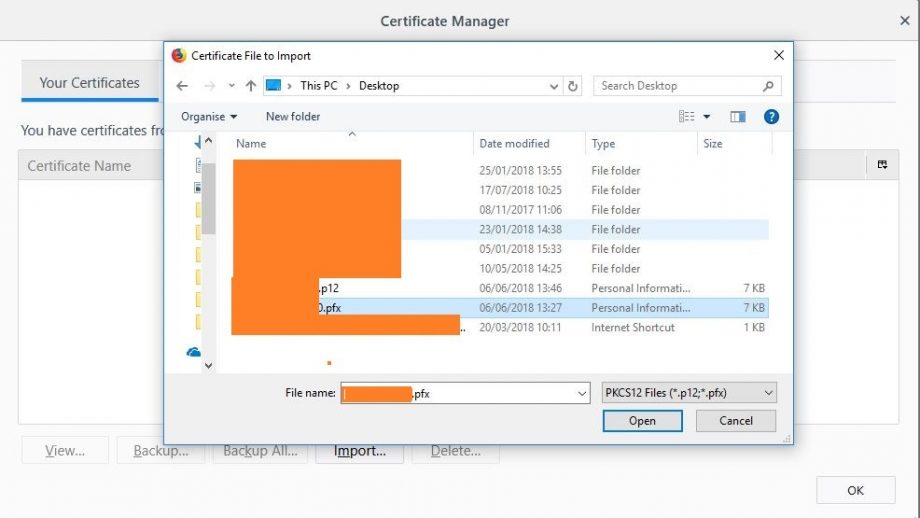Toggle the preview pane
Viewport: 920px width, 518px height.
[x=738, y=117]
